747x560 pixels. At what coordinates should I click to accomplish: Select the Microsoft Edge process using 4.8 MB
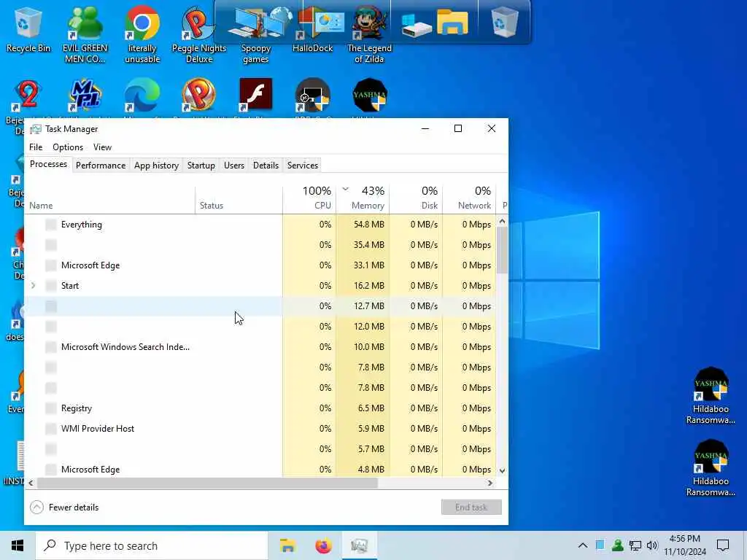pos(260,469)
